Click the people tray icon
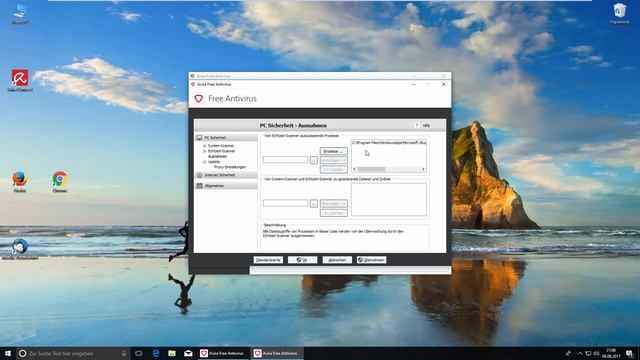Screen dimensions: 640x360 (x=569, y=353)
